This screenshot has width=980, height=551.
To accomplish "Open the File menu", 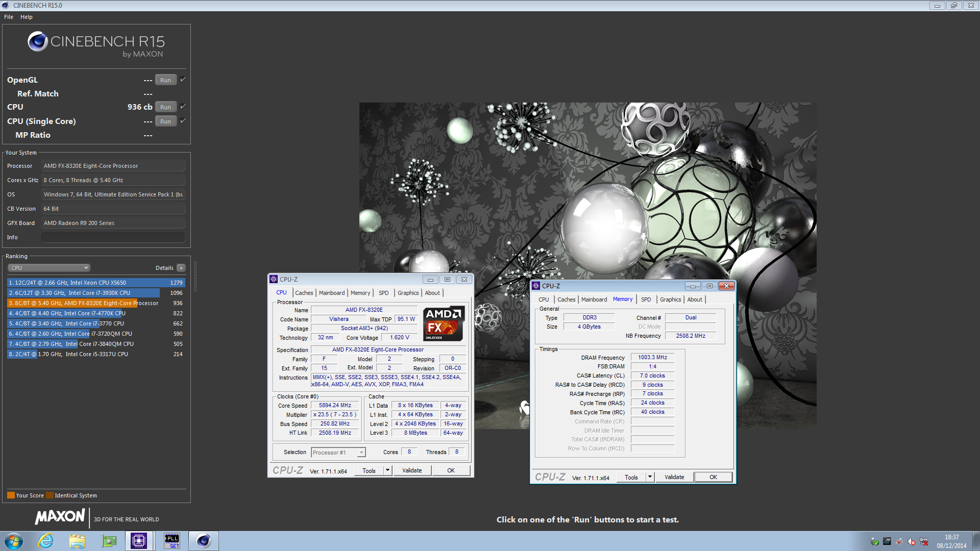I will click(x=9, y=17).
